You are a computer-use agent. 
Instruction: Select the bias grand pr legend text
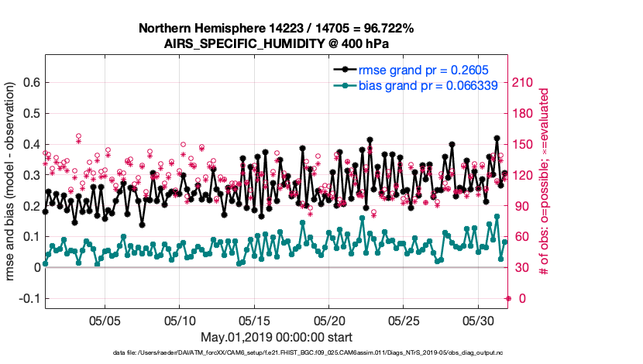(427, 85)
